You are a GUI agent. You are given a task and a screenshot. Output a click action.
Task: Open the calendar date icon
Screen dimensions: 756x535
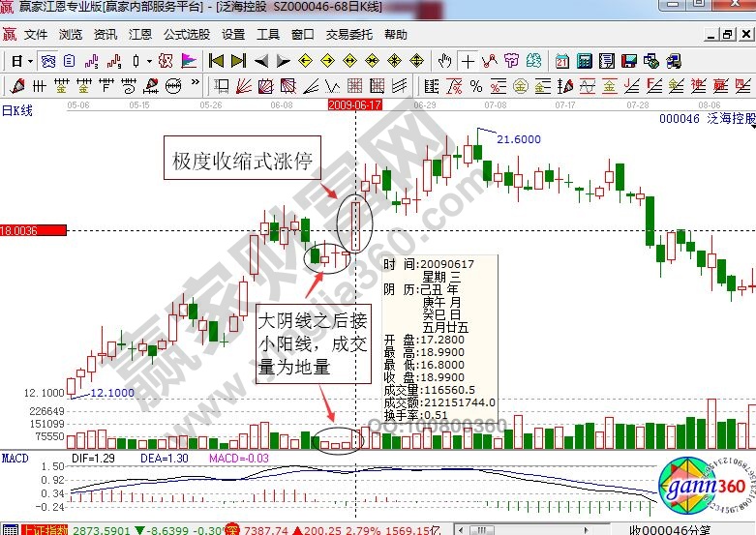pos(562,61)
